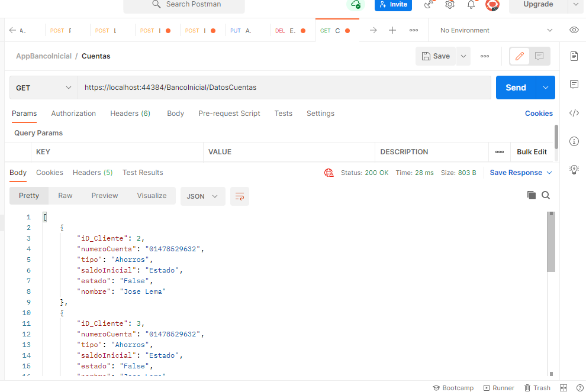Open the environment quick look eye icon
The width and height of the screenshot is (586, 392).
(574, 30)
